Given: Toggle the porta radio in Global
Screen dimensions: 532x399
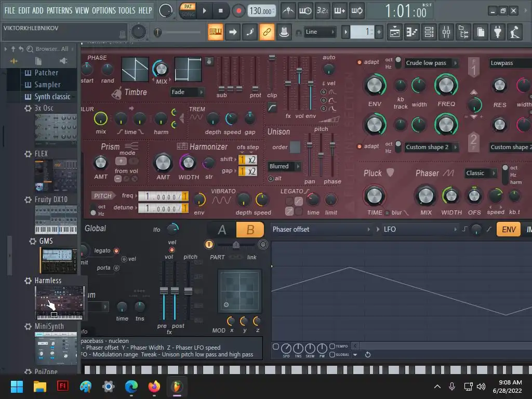Looking at the screenshot, I should click(116, 268).
